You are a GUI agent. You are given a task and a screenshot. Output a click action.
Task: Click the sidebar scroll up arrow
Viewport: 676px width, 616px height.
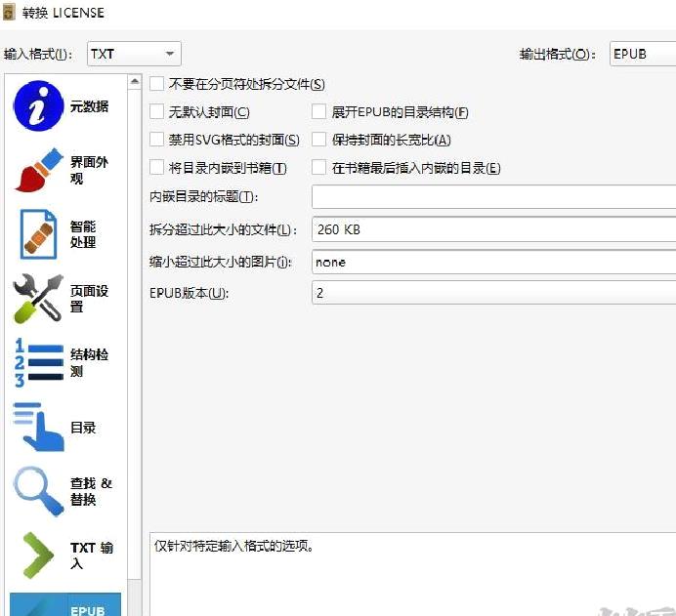[x=135, y=81]
